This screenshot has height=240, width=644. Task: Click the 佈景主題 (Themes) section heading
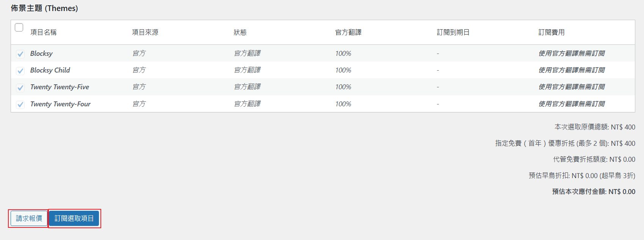pos(44,8)
